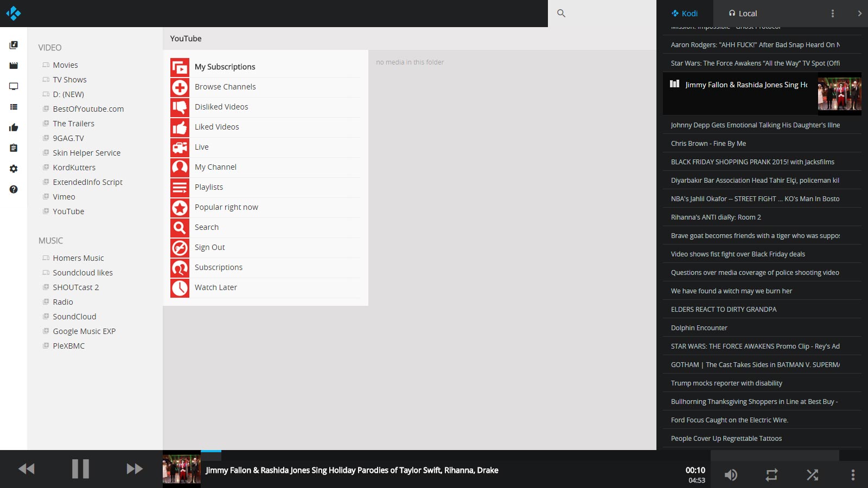Screen dimensions: 868x488
Task: Click the Popular right now star icon
Action: point(180,207)
